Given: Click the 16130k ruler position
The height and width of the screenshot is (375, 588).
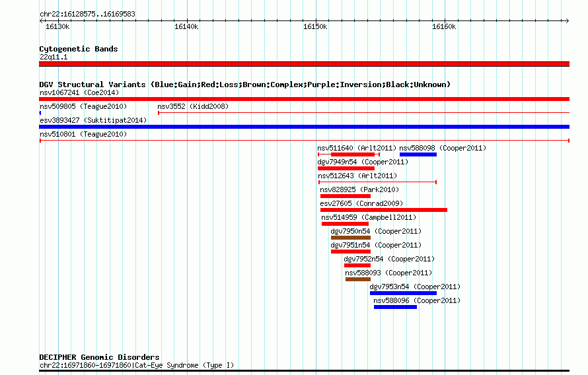Looking at the screenshot, I should 57,26.
